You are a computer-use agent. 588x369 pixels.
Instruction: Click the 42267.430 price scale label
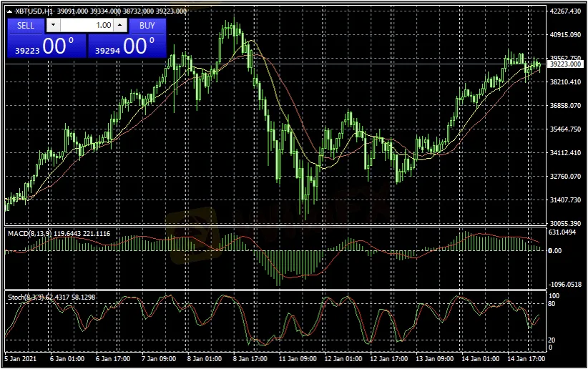[564, 11]
